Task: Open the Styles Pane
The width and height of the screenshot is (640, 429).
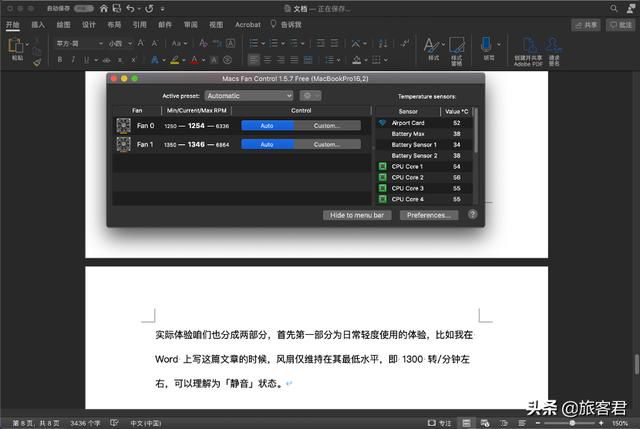Action: [457, 51]
